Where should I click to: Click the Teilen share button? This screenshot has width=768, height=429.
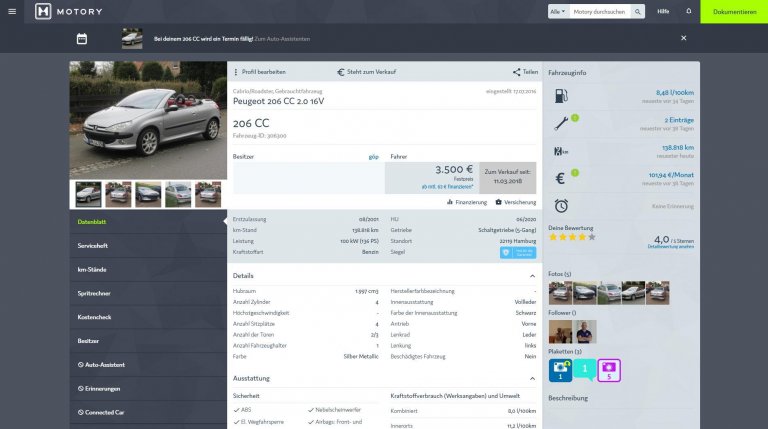point(526,72)
